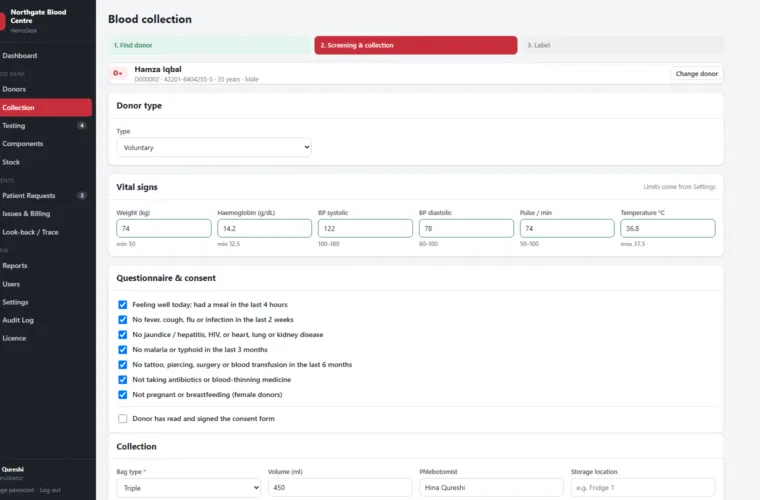Click the change password link
Image resolution: width=760 pixels, height=500 pixels.
(x=16, y=490)
